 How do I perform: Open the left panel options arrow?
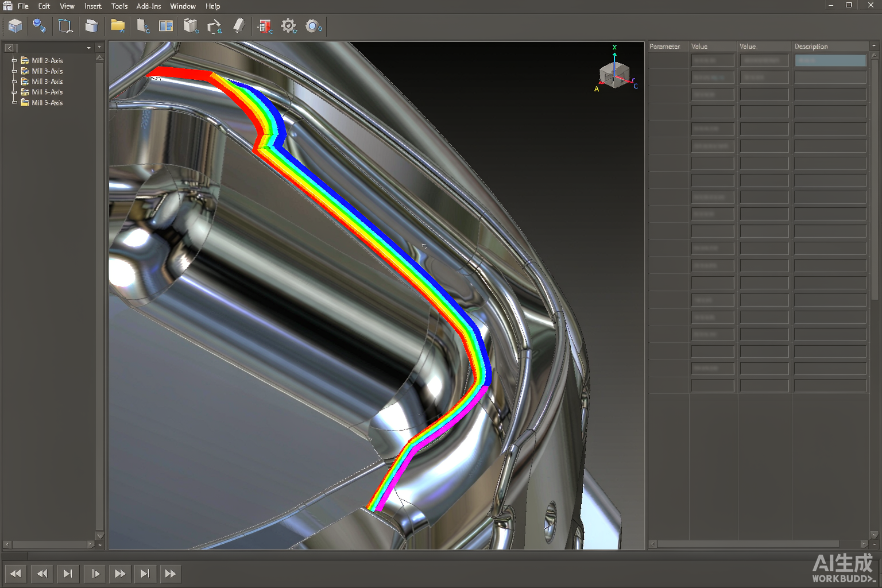coord(99,47)
